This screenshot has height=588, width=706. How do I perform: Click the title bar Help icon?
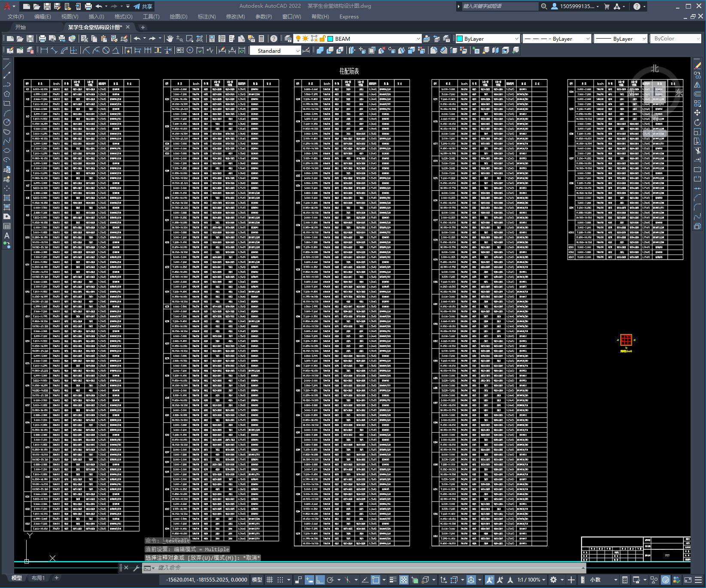click(637, 6)
